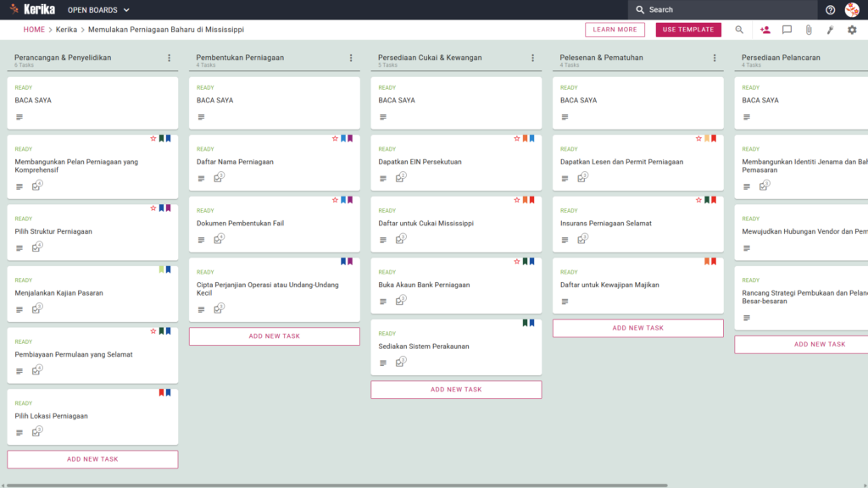The height and width of the screenshot is (488, 868).
Task: Open Pelesenan & Pematuhan column options menu
Action: pyautogui.click(x=715, y=58)
